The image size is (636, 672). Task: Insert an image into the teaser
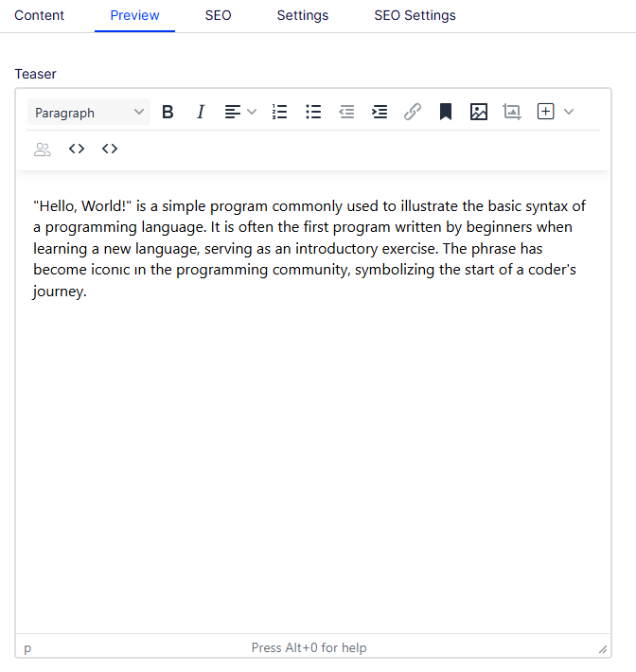479,113
